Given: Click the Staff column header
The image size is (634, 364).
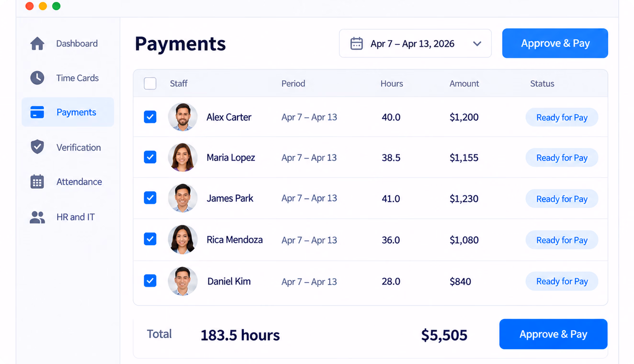Looking at the screenshot, I should [179, 84].
